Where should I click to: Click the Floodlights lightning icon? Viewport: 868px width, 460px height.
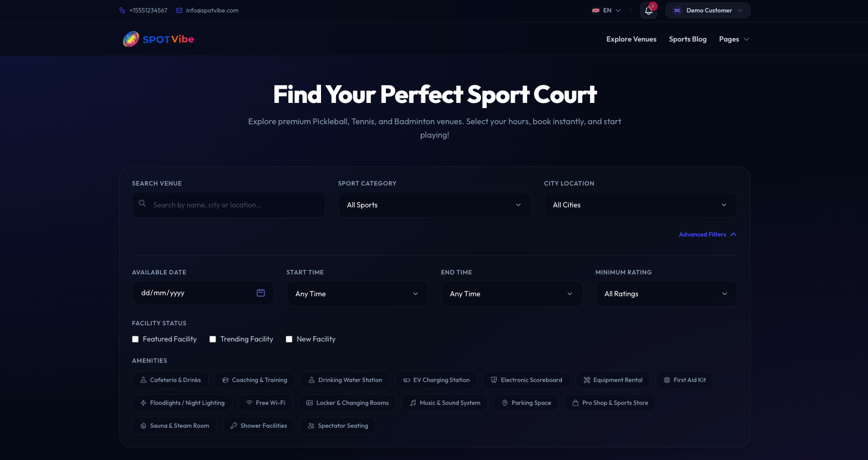coord(143,403)
